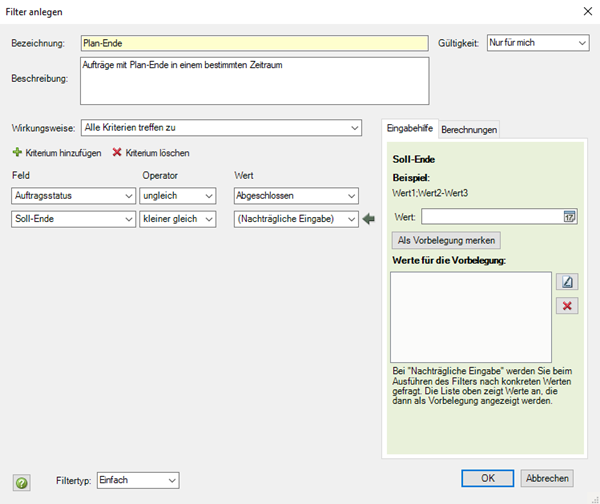600x504 pixels.
Task: Click the Als Vorbelegung merken button
Action: pyautogui.click(x=446, y=240)
